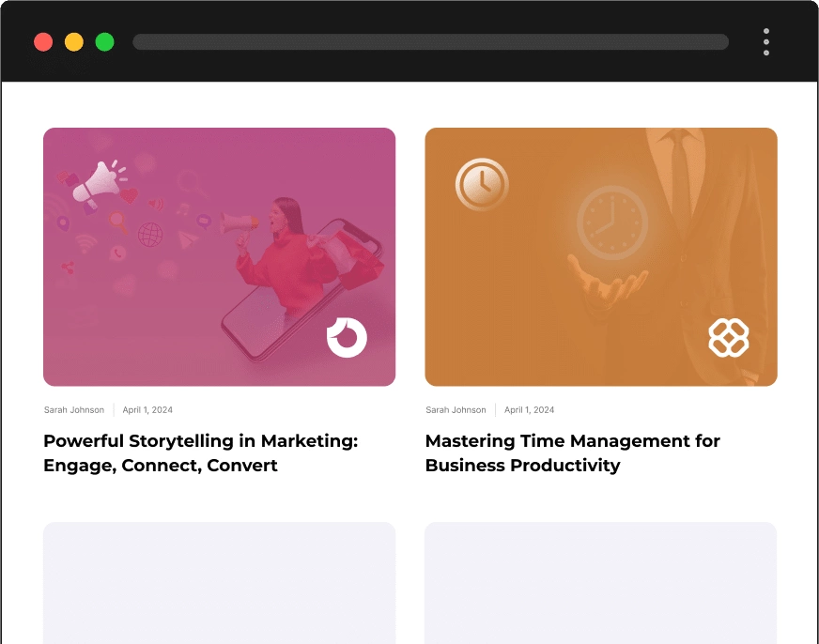The image size is (819, 644).
Task: Open the browser three-dot menu
Action: click(x=766, y=41)
